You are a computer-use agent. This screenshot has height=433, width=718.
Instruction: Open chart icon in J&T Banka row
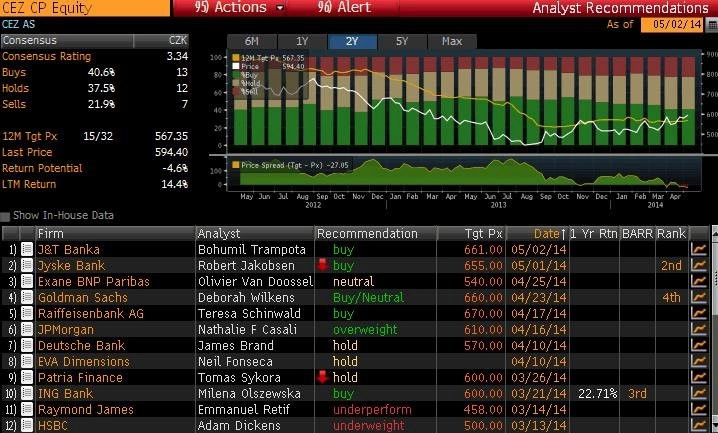[x=699, y=249]
